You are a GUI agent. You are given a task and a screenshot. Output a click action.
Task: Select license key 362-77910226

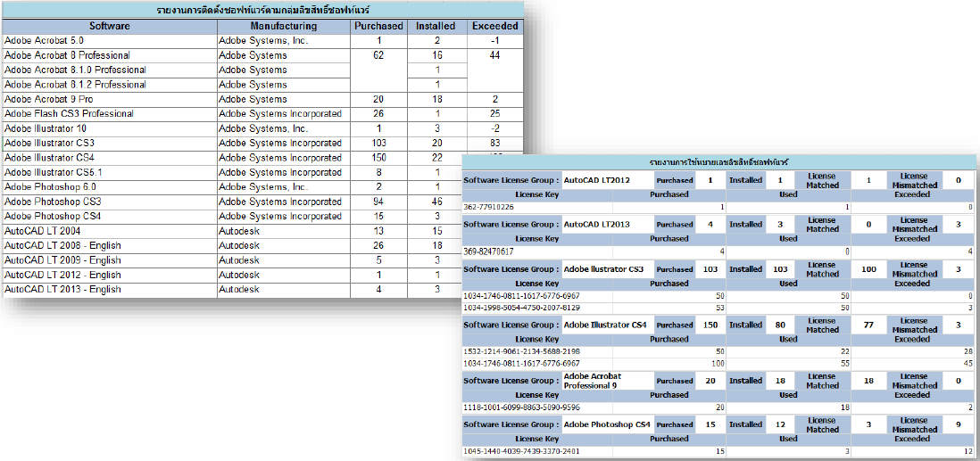[489, 207]
